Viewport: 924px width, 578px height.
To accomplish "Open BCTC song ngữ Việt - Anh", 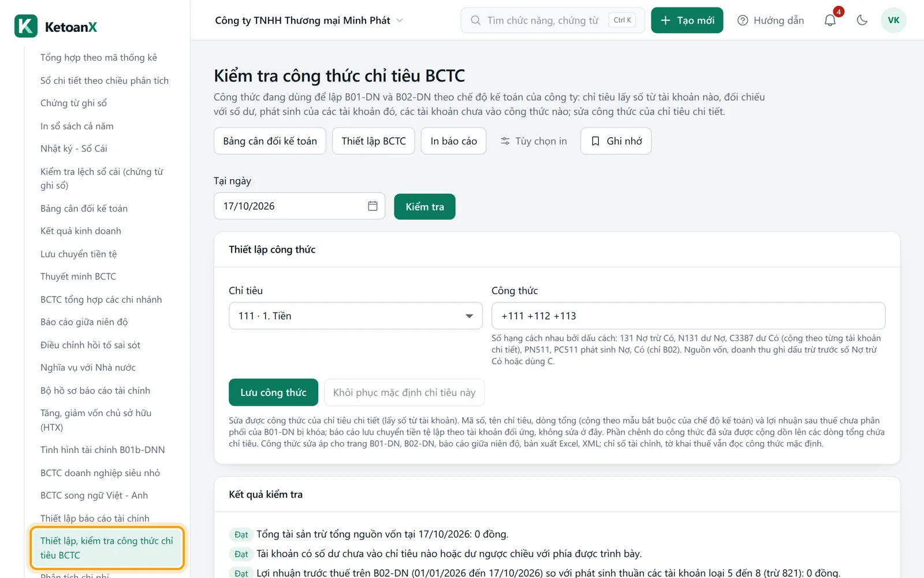I will click(x=94, y=495).
